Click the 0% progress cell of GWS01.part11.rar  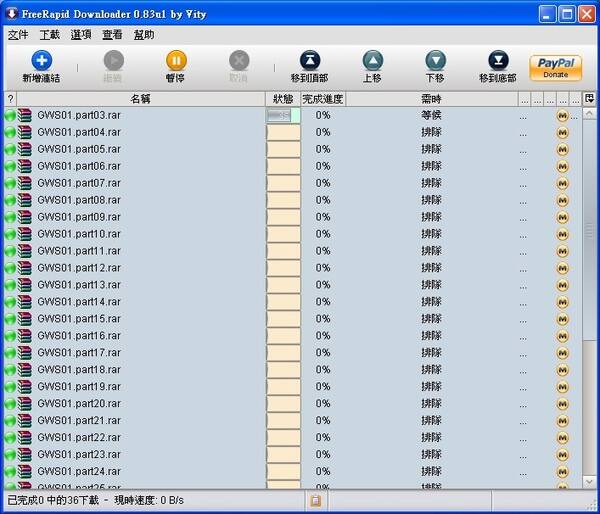323,251
